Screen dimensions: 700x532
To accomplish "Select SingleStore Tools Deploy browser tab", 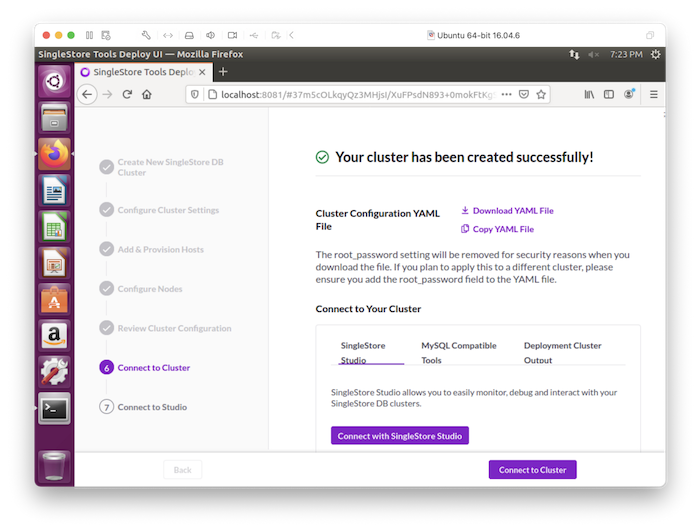I will click(x=143, y=72).
